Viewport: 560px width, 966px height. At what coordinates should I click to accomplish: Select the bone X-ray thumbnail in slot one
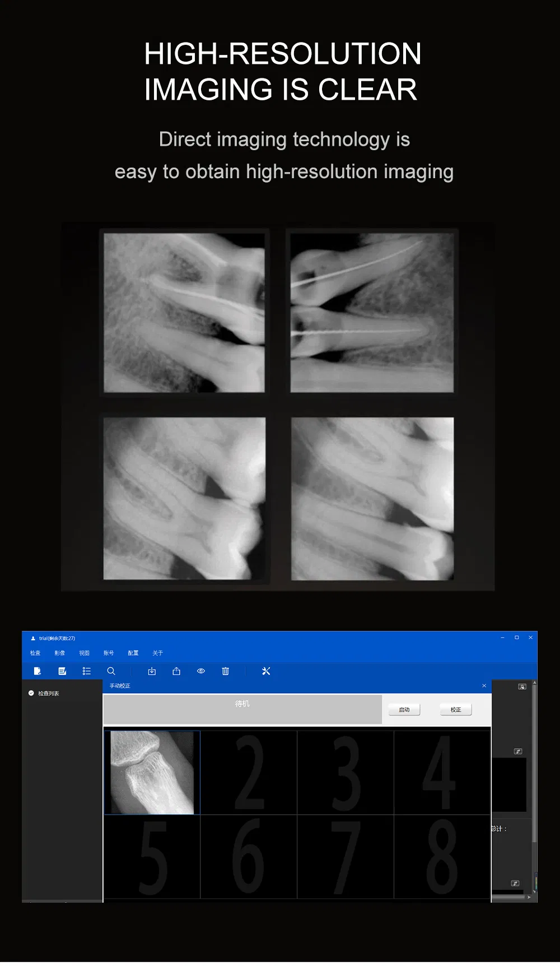coord(152,772)
